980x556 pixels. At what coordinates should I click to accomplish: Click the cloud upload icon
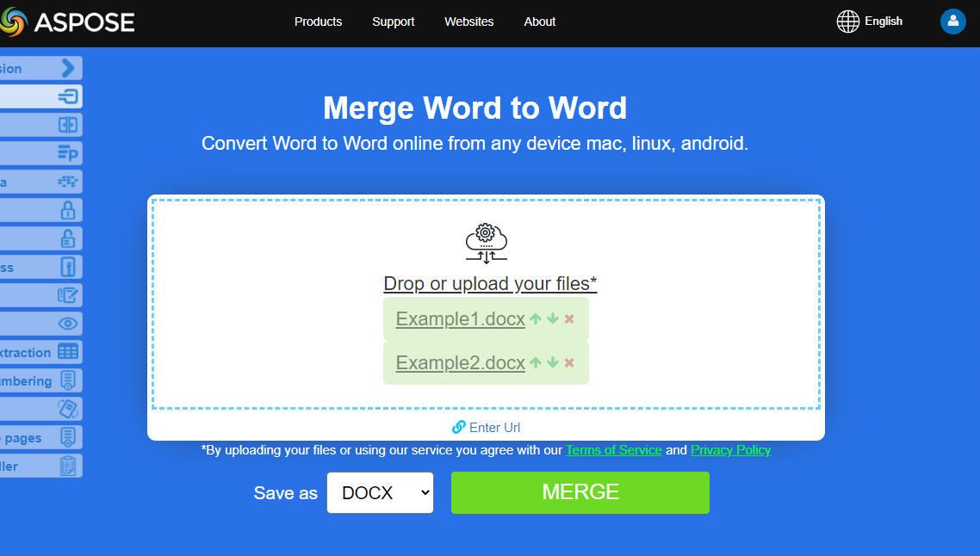(486, 244)
